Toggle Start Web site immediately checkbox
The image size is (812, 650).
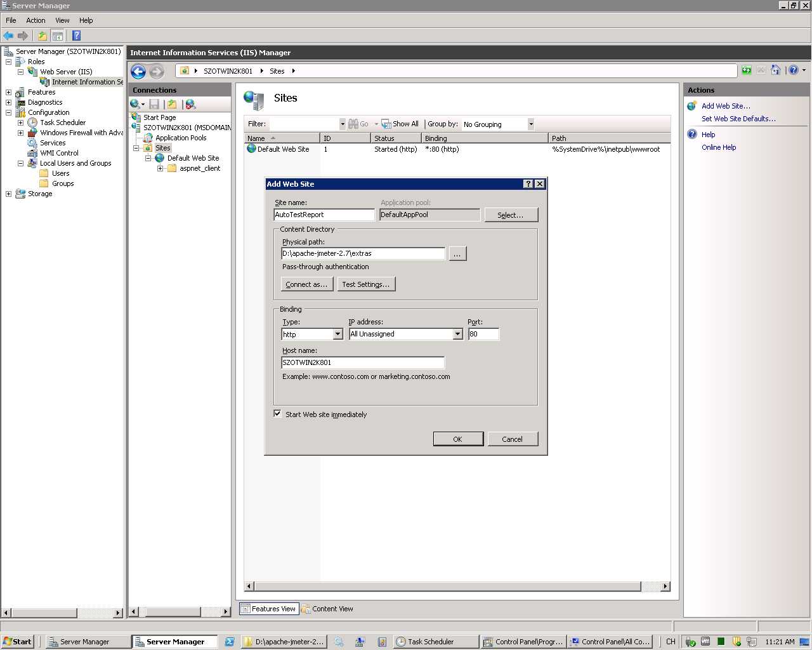(x=277, y=414)
